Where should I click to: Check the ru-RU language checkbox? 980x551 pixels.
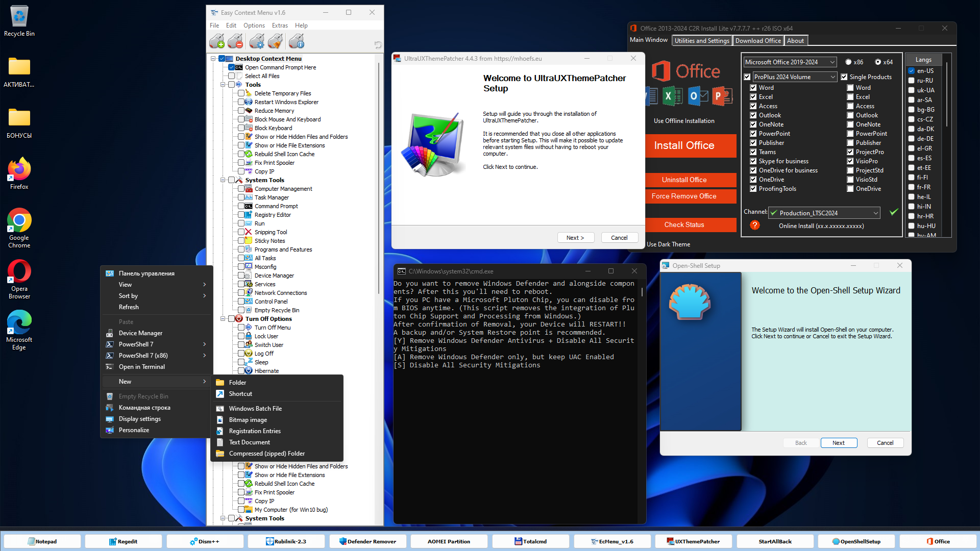point(911,81)
